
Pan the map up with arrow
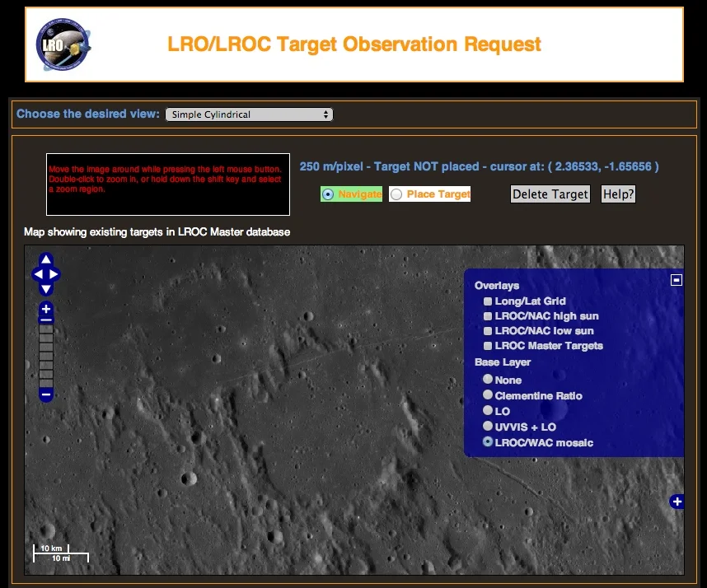[x=45, y=259]
